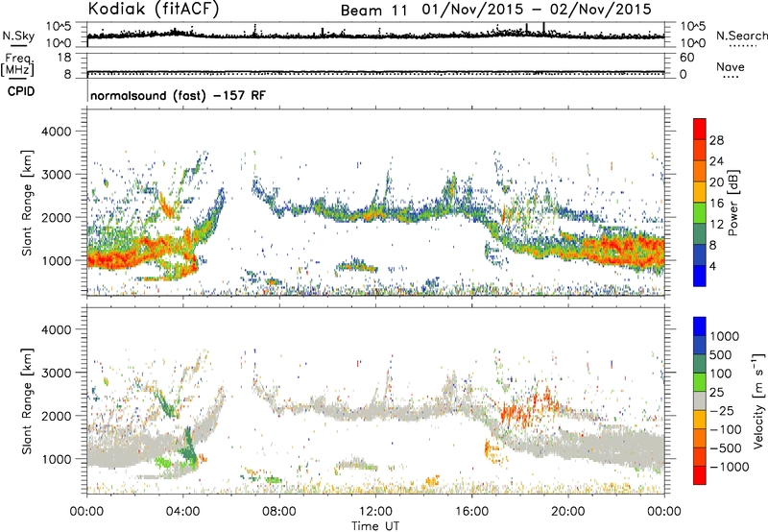This screenshot has width=768, height=532.
Task: Click the 'Time UT' axis label
Action: point(375,526)
